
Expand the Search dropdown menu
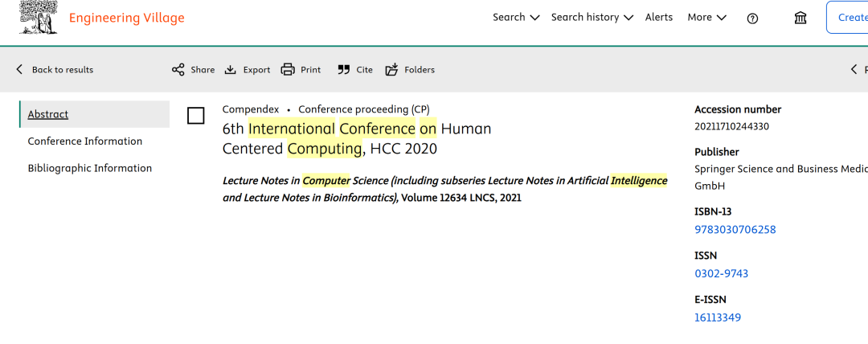click(516, 17)
